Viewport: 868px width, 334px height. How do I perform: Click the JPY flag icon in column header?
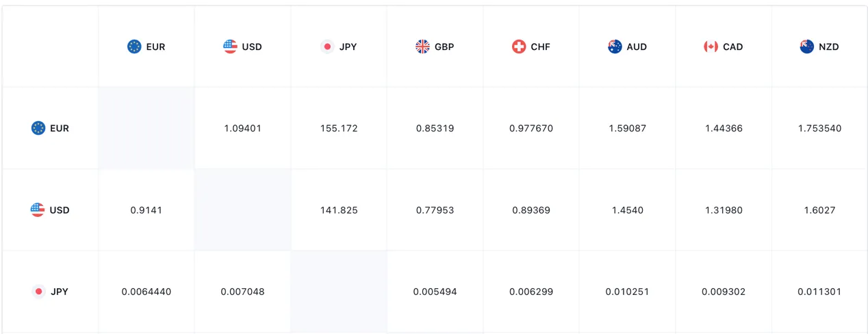click(x=327, y=47)
